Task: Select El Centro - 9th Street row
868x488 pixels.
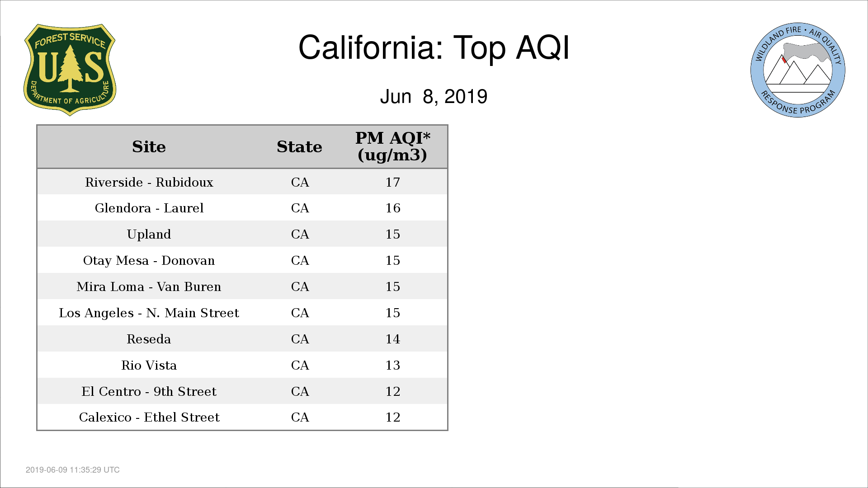Action: click(242, 391)
